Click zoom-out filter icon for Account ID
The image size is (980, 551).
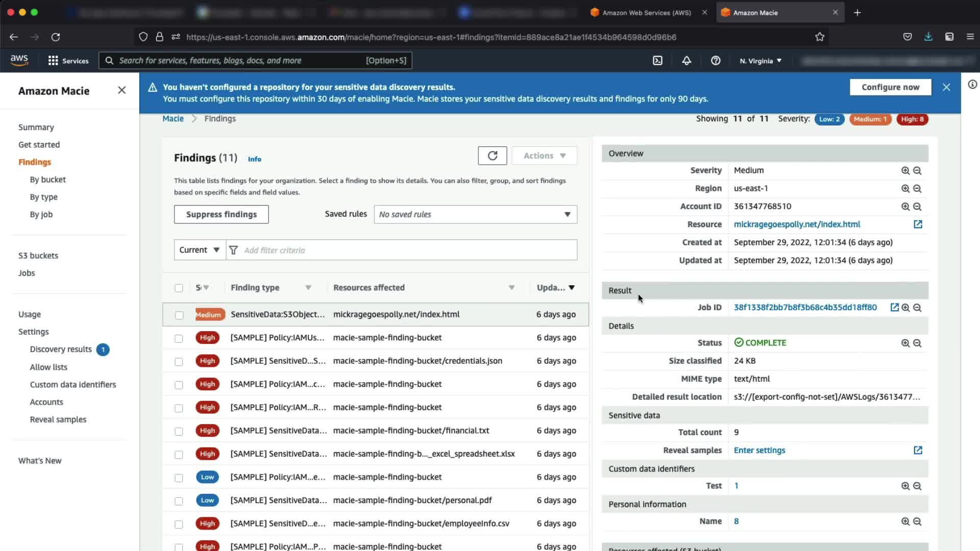[917, 207]
